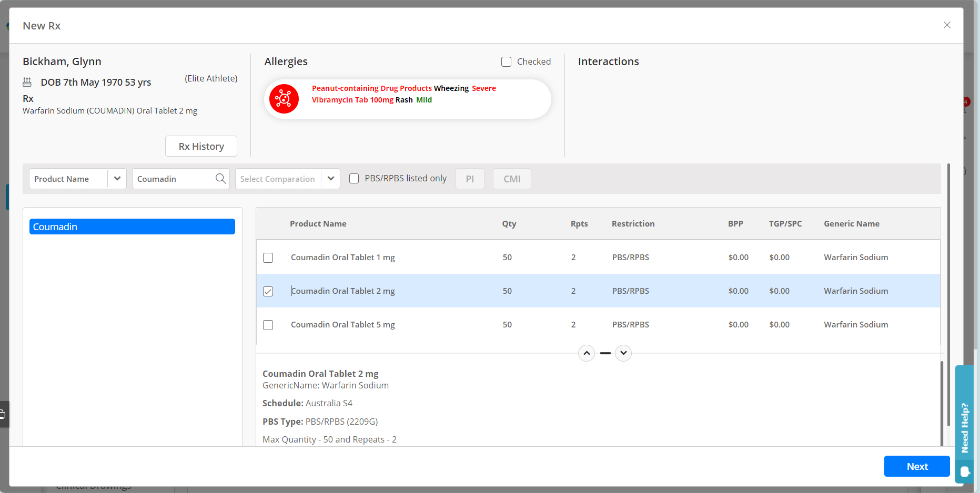The height and width of the screenshot is (493, 980).
Task: Select Coumadin Oral Tablet 5 mg checkbox
Action: coord(268,325)
